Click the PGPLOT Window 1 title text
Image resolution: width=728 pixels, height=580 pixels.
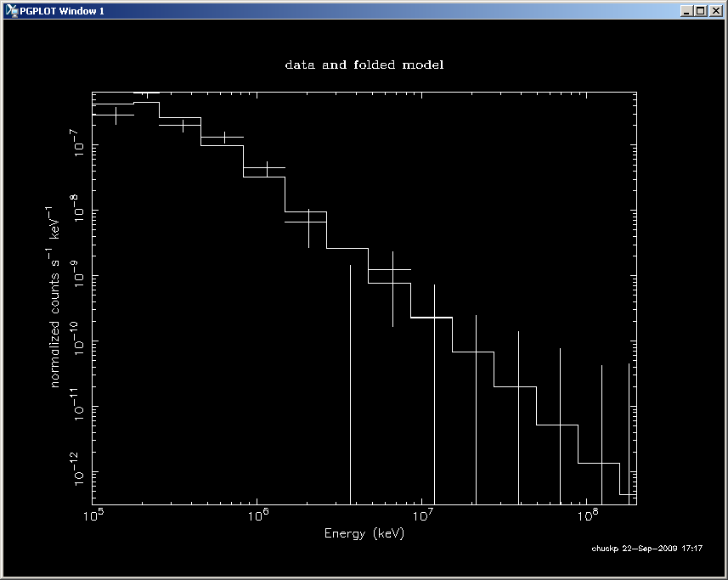click(x=62, y=11)
